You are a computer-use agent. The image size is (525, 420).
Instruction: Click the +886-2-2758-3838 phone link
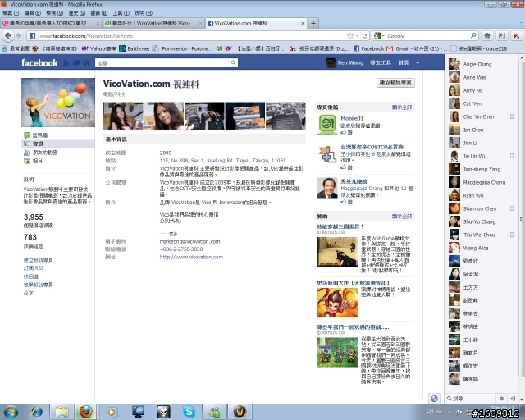click(x=181, y=249)
